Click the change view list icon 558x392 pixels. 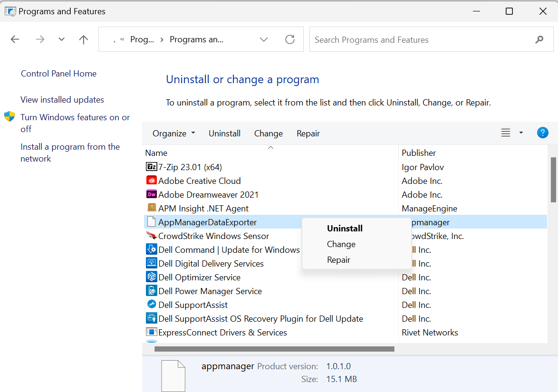point(506,133)
